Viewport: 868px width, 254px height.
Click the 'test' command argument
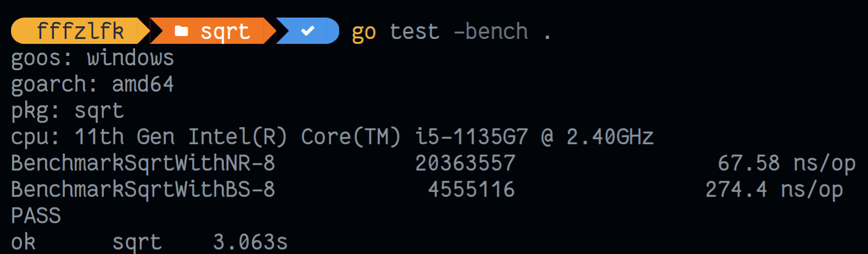coord(415,31)
